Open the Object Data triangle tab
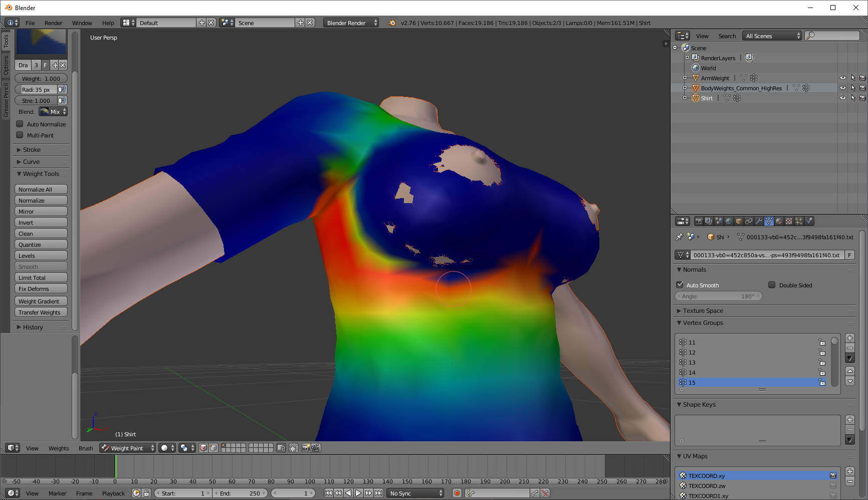 tap(769, 221)
